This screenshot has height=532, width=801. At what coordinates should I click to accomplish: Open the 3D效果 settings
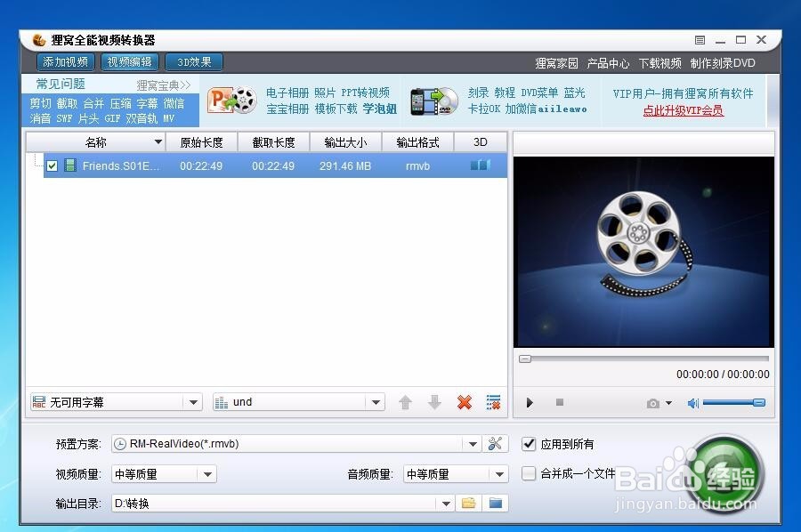194,62
